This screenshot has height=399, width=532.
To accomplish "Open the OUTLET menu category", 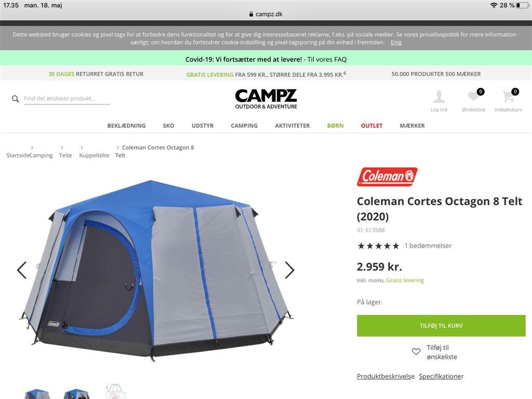I will (x=371, y=126).
